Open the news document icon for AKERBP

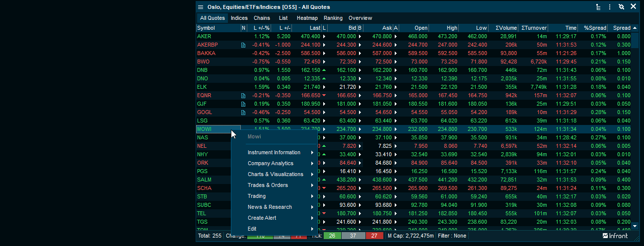pos(243,45)
